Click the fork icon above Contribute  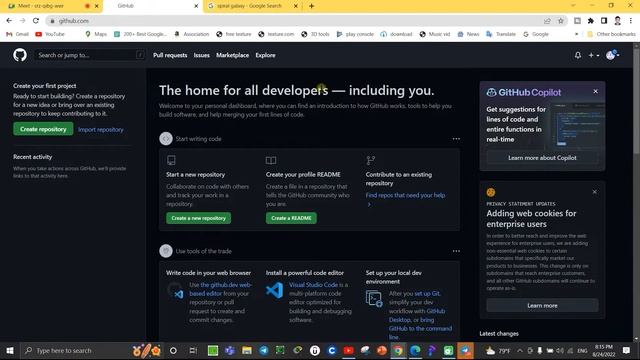point(371,160)
